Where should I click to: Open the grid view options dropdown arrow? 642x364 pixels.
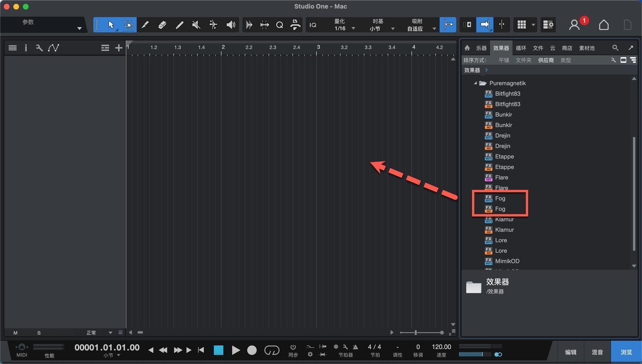[533, 25]
